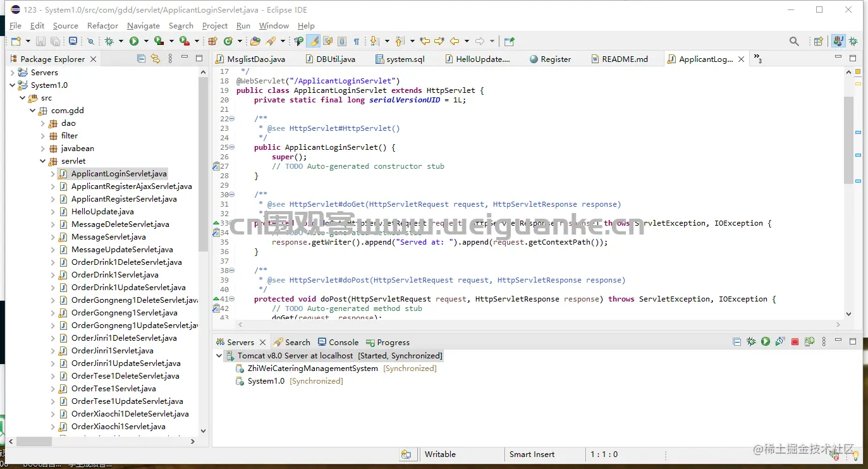Start the server from Servers view toolbar

click(766, 342)
